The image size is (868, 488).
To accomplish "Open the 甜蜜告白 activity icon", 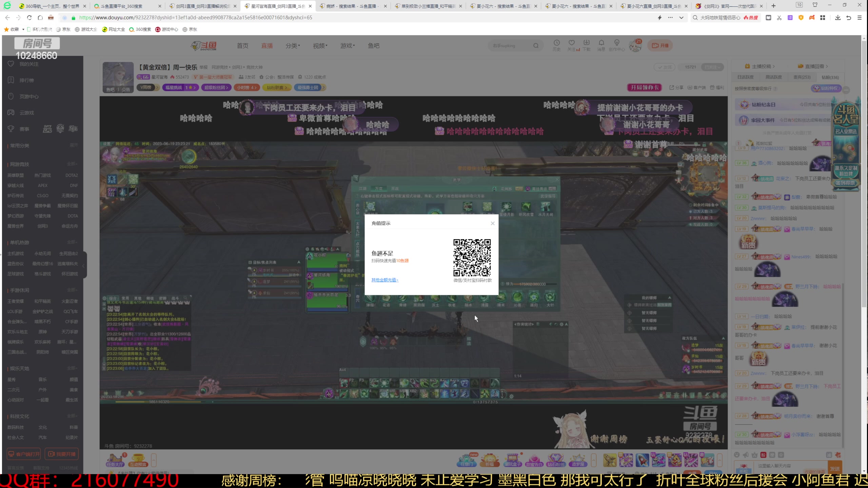I will (534, 460).
